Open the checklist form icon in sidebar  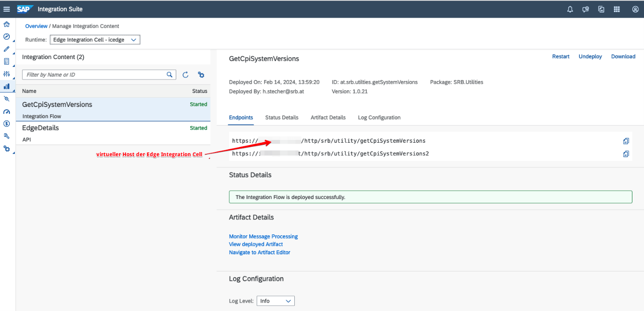pos(7,61)
